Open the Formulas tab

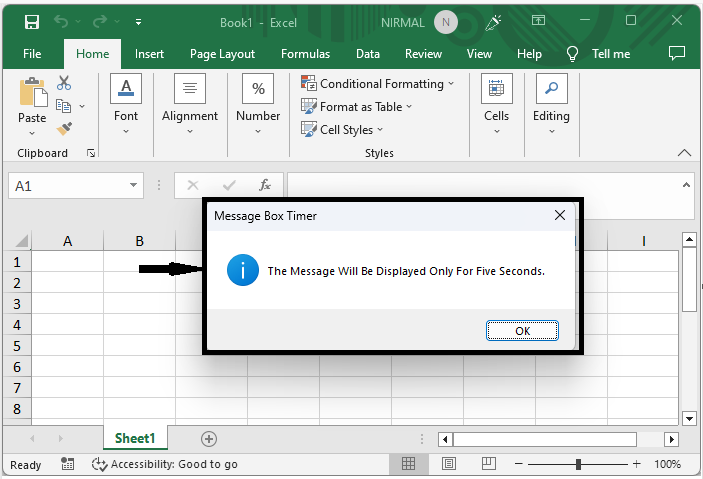[305, 54]
